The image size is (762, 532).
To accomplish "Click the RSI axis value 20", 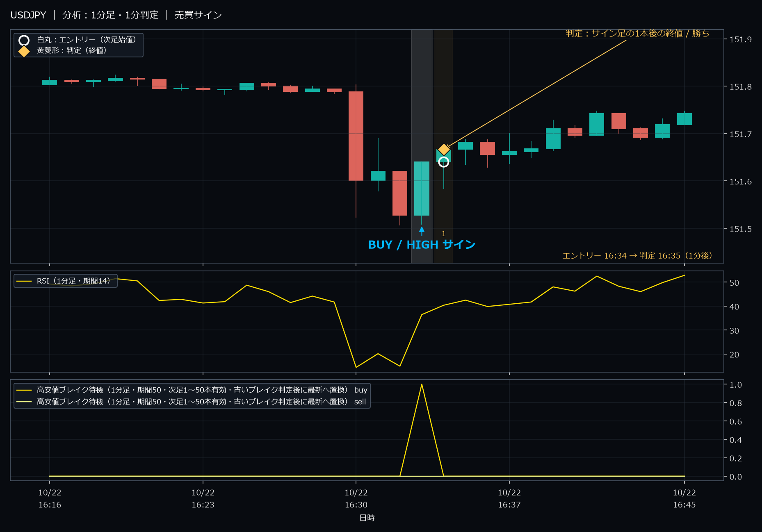I will tap(734, 355).
